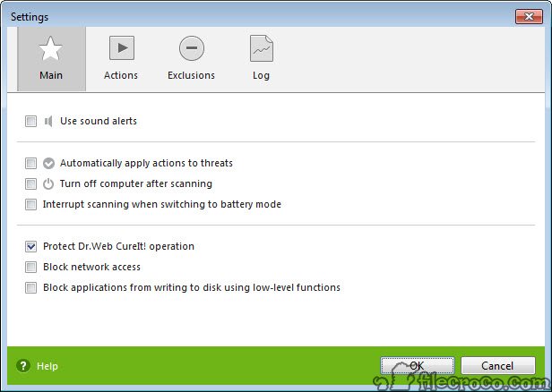Check Block applications from writing to disk
The width and height of the screenshot is (552, 392).
[31, 288]
